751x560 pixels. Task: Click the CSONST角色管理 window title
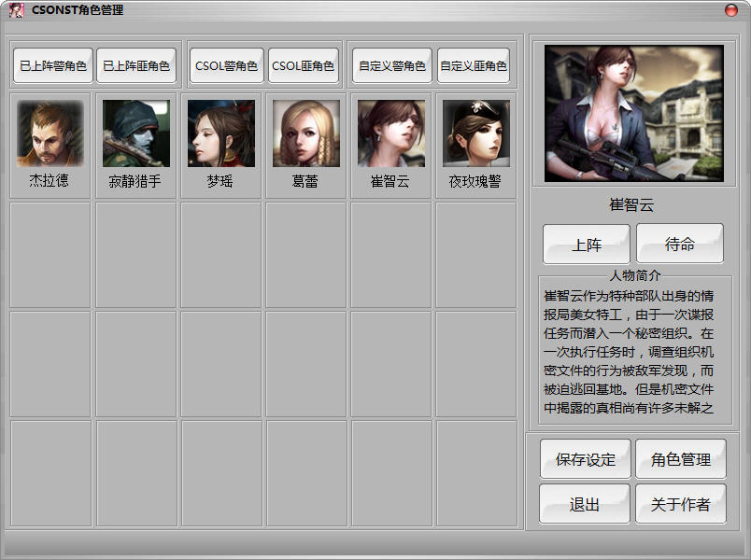click(x=78, y=10)
